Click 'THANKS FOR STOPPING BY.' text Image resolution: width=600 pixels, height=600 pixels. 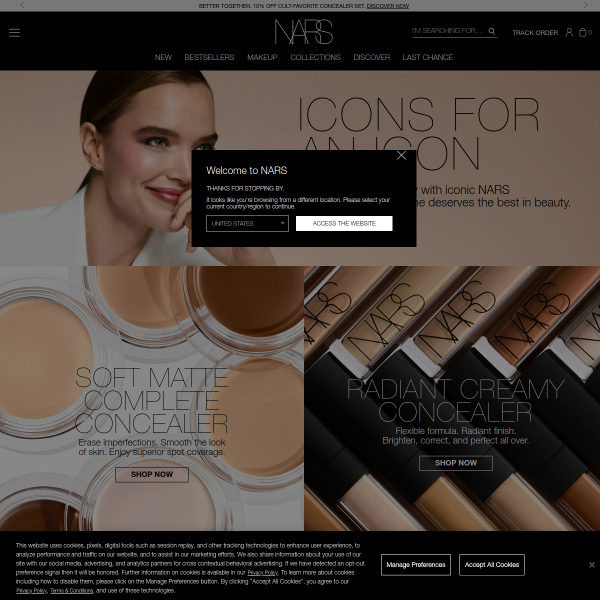[245, 189]
